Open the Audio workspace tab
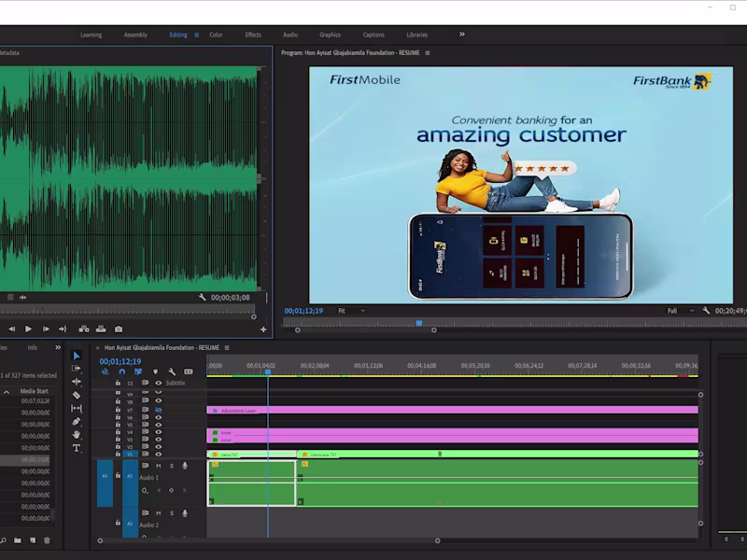 pos(290,35)
